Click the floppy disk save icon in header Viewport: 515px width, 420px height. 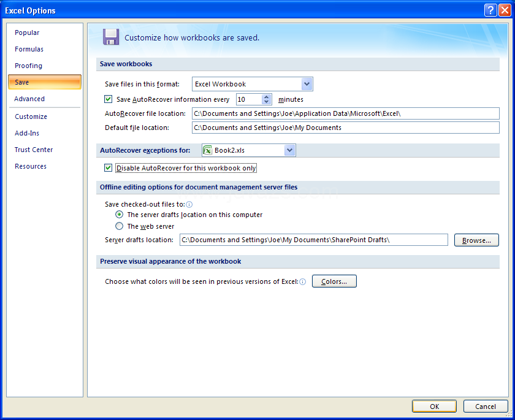pos(111,37)
